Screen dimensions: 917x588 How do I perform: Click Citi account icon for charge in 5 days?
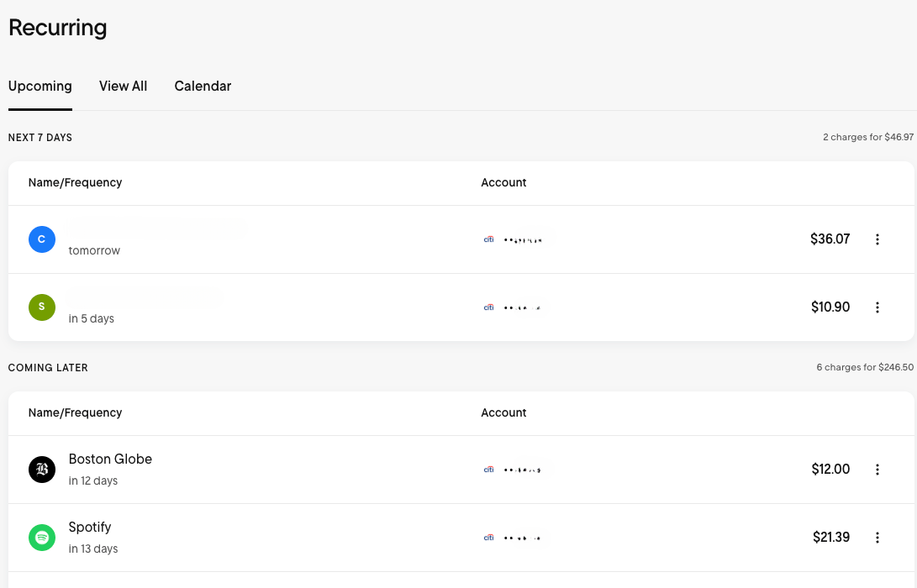(x=489, y=307)
